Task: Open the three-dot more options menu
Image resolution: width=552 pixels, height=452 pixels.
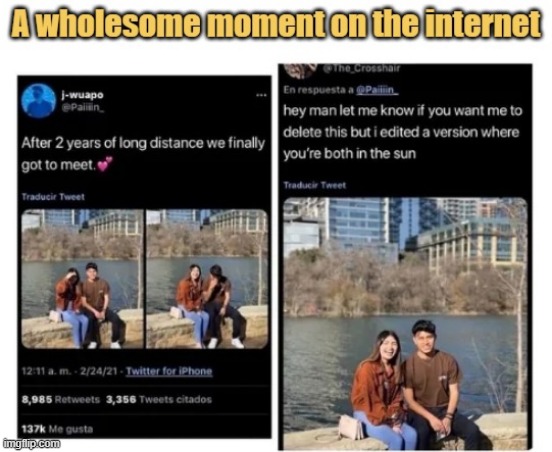Action: (x=261, y=95)
